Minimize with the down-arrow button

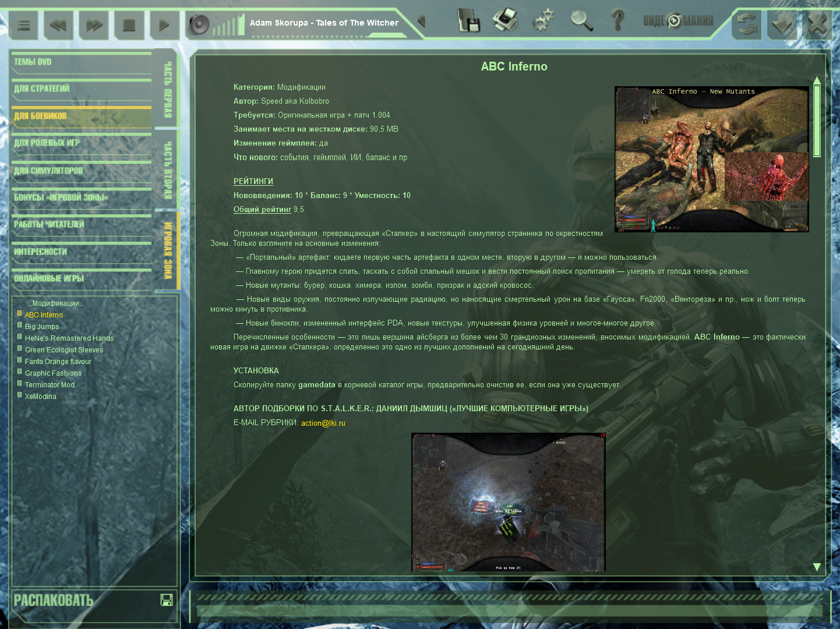pyautogui.click(x=782, y=25)
